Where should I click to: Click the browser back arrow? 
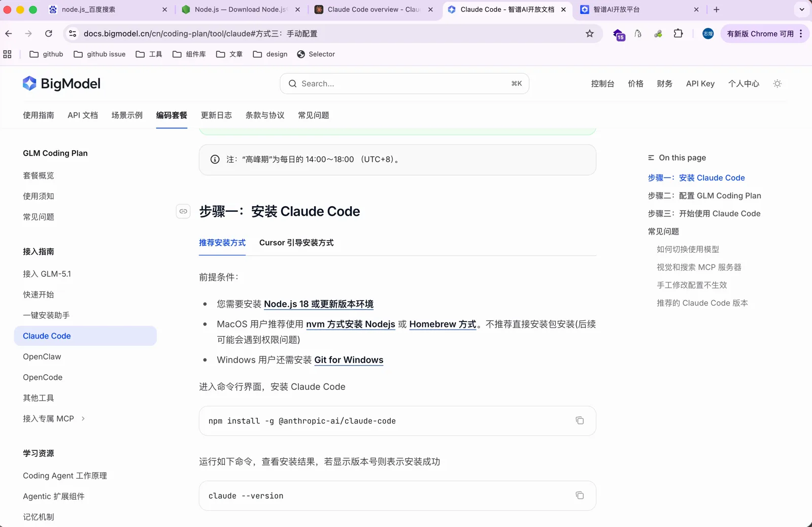[9, 34]
